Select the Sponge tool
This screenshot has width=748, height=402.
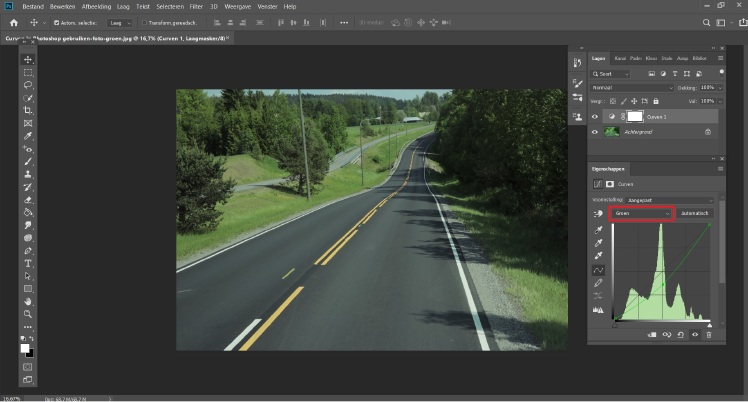[28, 238]
